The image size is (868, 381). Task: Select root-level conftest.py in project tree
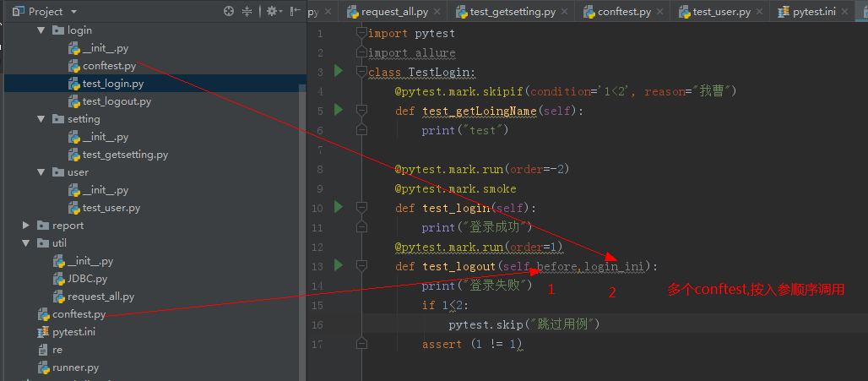click(79, 314)
